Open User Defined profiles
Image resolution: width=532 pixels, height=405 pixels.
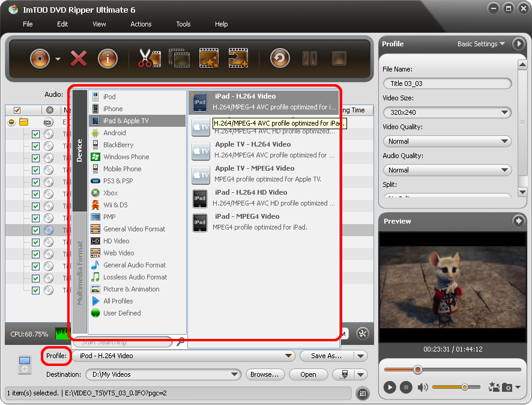pos(138,313)
